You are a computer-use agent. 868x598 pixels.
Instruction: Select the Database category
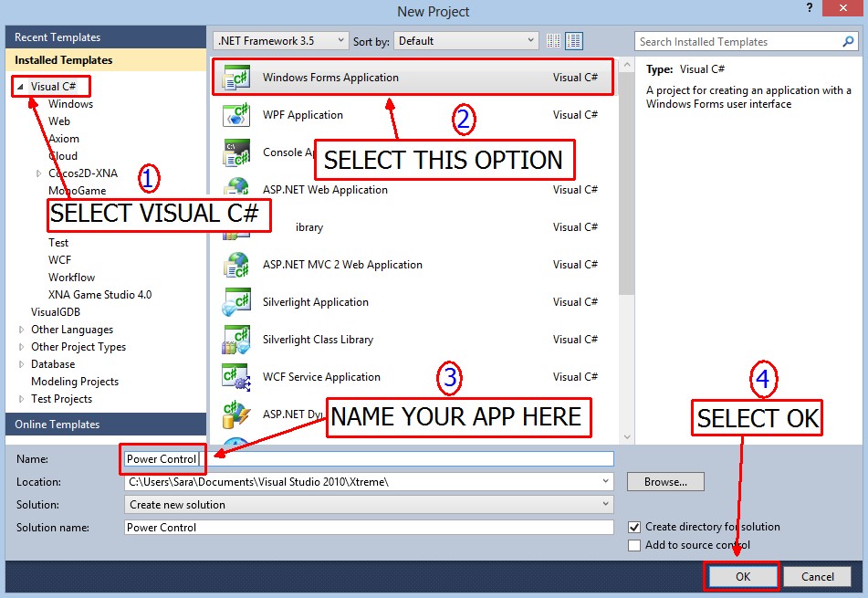(x=53, y=364)
